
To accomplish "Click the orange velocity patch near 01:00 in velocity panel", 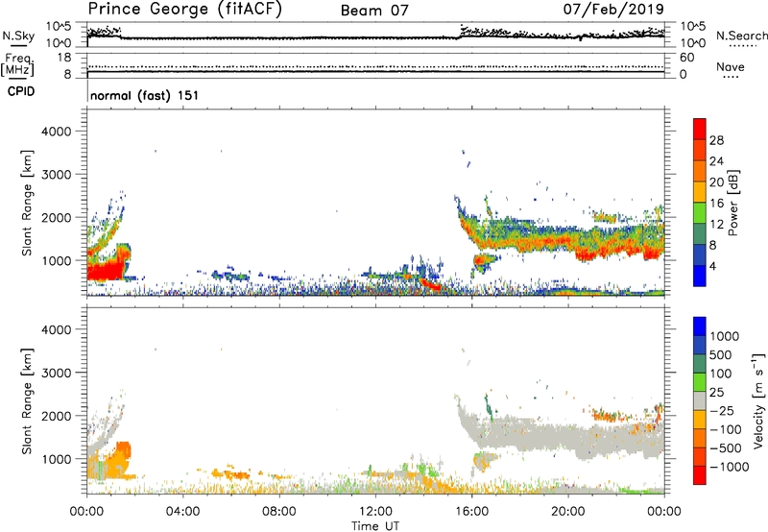I will tap(116, 461).
